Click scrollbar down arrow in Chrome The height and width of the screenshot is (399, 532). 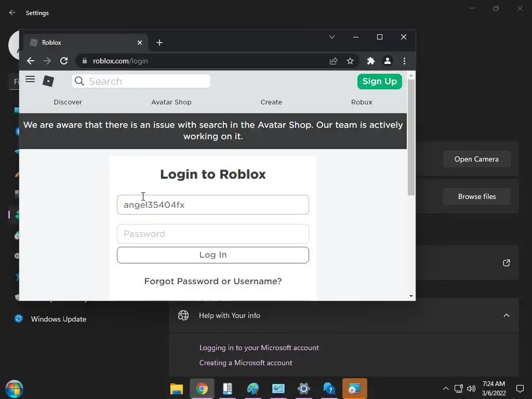[411, 296]
